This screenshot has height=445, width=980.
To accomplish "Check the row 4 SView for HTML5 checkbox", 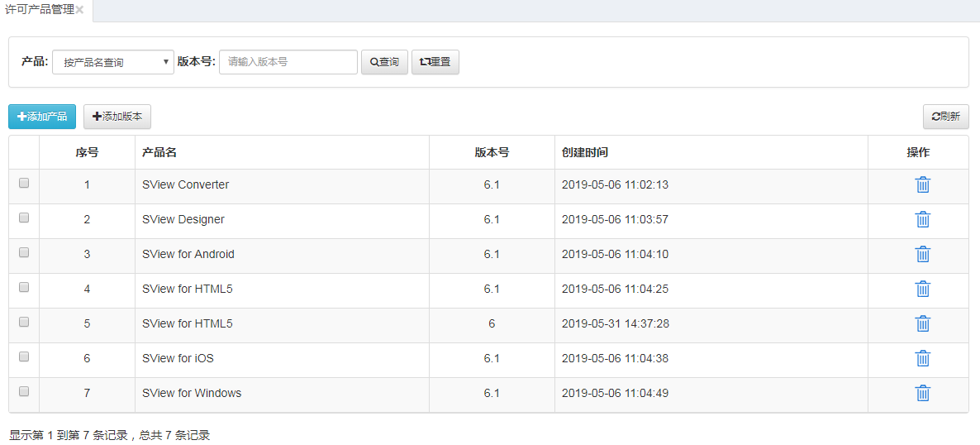I will click(24, 287).
